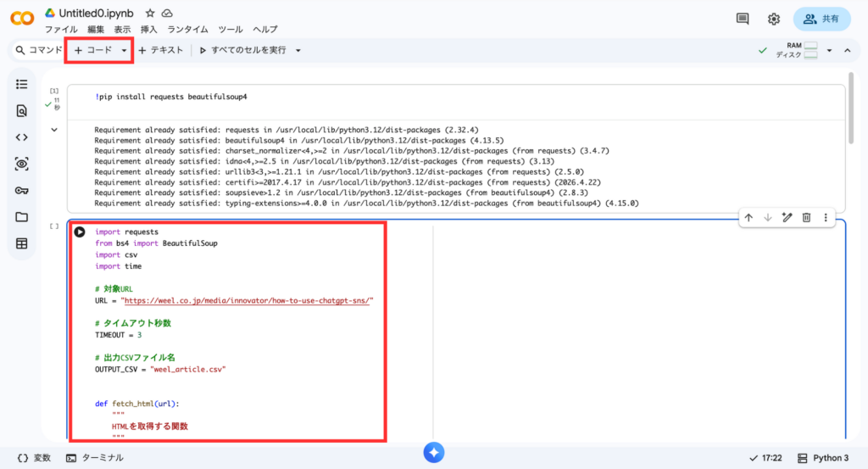Click the soupsieve requirement output line
This screenshot has height=469, width=868.
coord(341,193)
